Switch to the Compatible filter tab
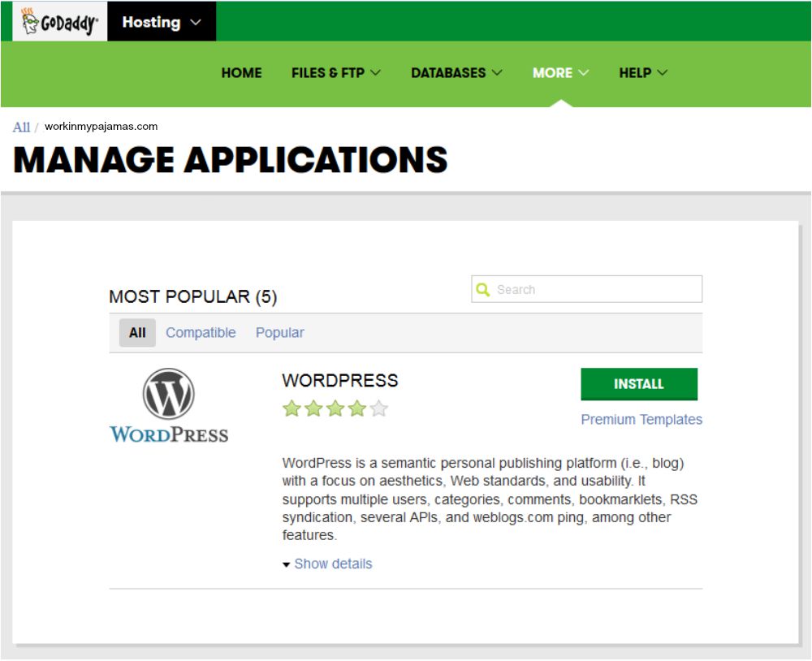 (201, 333)
